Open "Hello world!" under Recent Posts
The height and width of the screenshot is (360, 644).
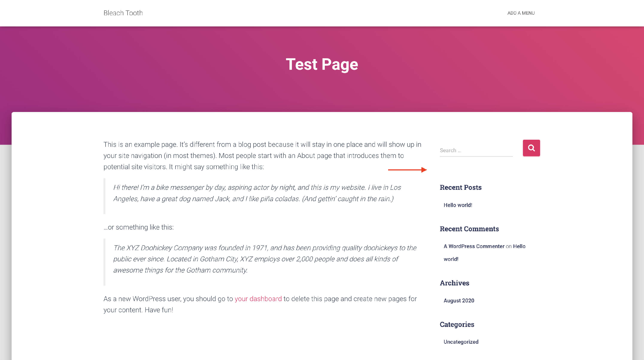[458, 205]
